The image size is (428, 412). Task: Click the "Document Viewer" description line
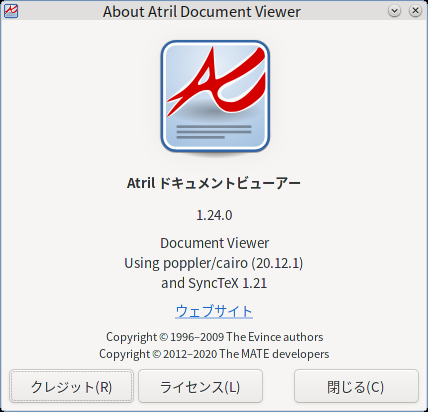[214, 243]
